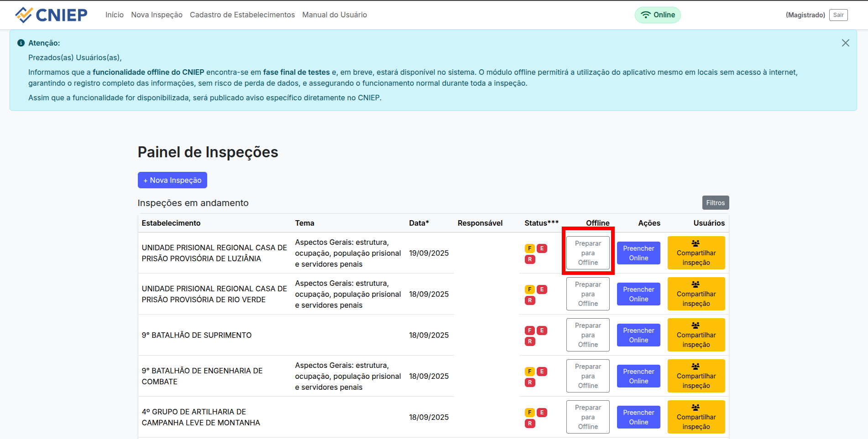Prepare Luziânia inspection for offline
The height and width of the screenshot is (439, 868).
[588, 253]
